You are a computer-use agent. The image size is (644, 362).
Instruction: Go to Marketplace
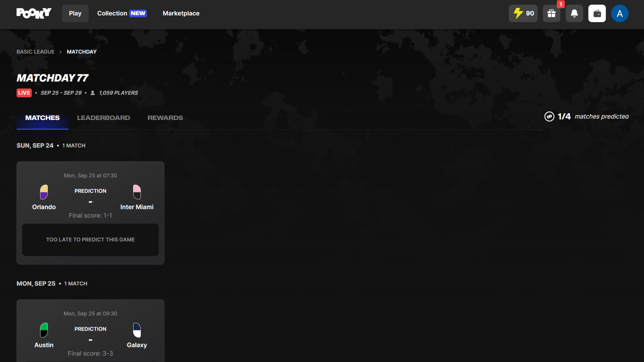(181, 13)
